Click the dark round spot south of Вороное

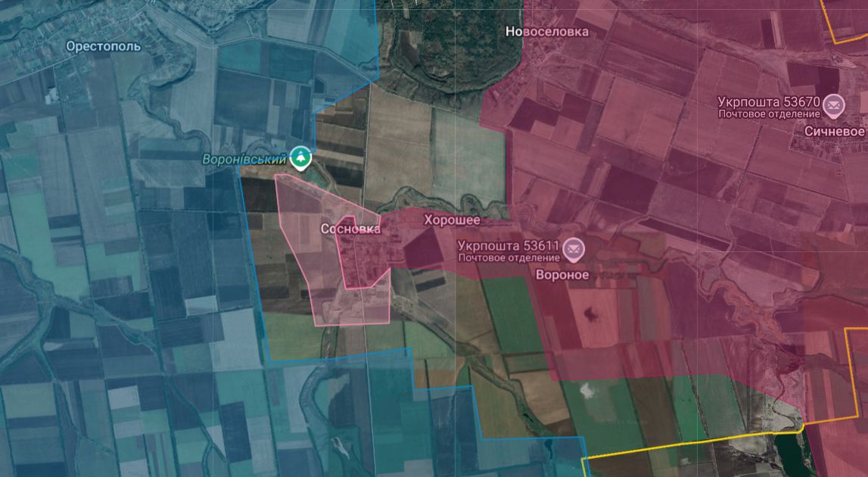pos(590,313)
